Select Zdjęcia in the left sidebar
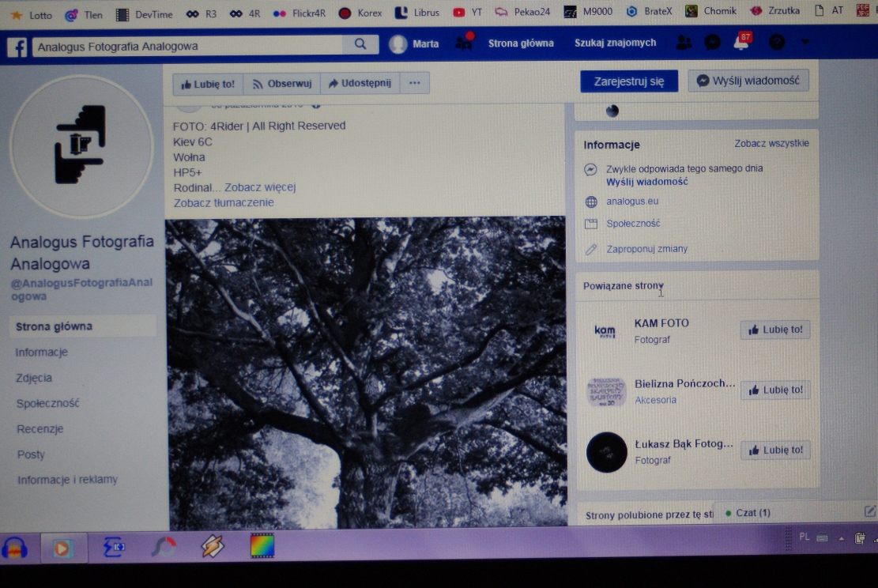Screen dimensions: 878x588 [x=34, y=378]
